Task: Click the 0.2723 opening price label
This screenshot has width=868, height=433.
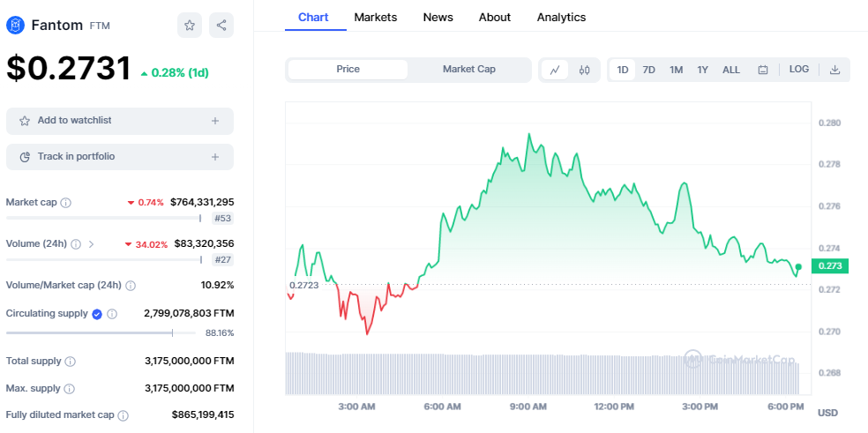Action: click(x=304, y=285)
